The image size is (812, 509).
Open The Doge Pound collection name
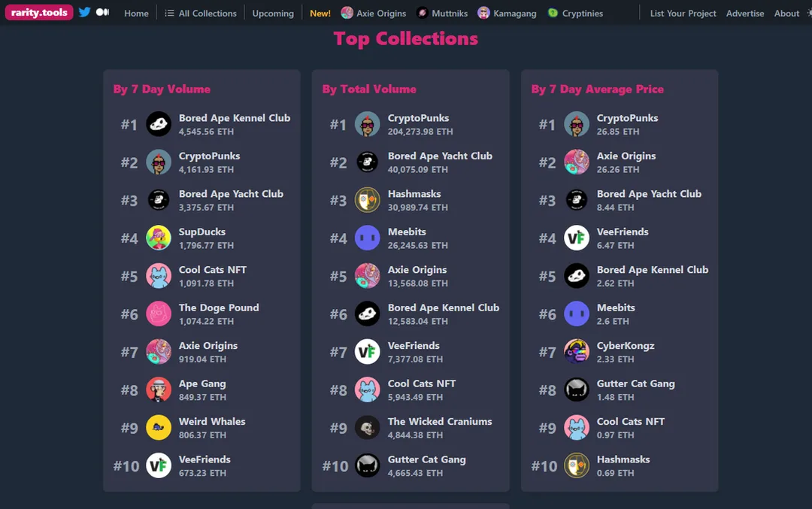coord(219,308)
